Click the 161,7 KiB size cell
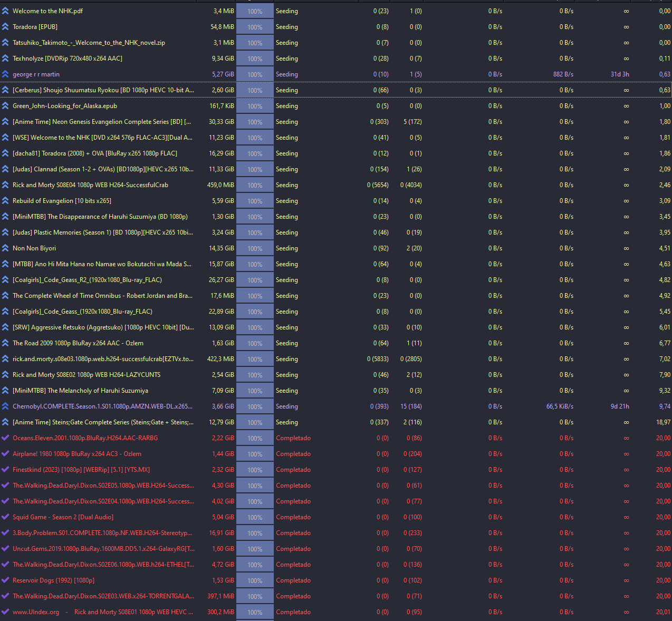 pyautogui.click(x=222, y=106)
